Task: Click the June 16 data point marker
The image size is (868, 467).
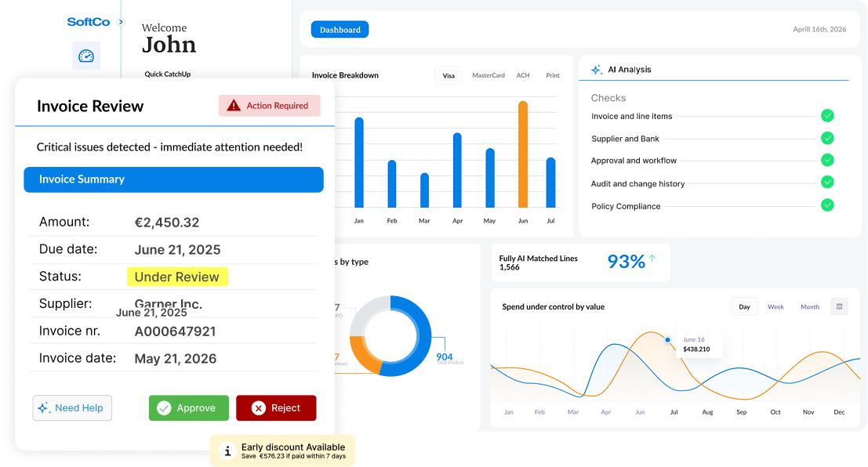Action: coord(667,340)
